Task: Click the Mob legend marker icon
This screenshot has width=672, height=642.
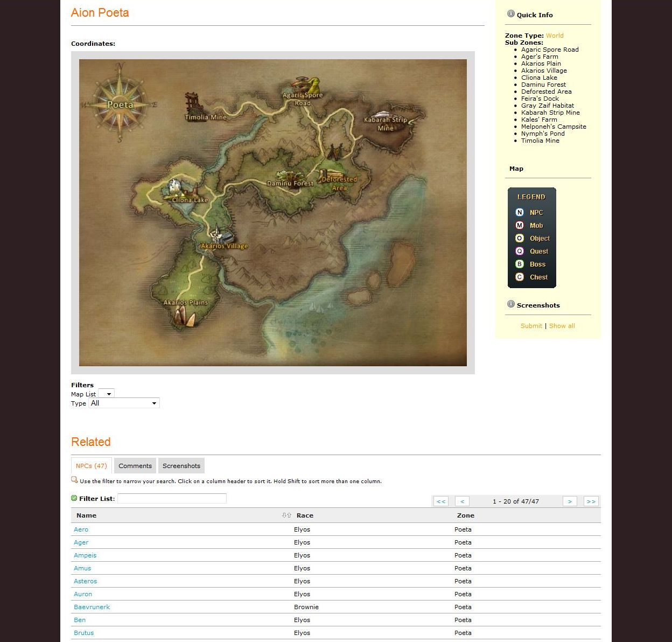Action: [520, 225]
